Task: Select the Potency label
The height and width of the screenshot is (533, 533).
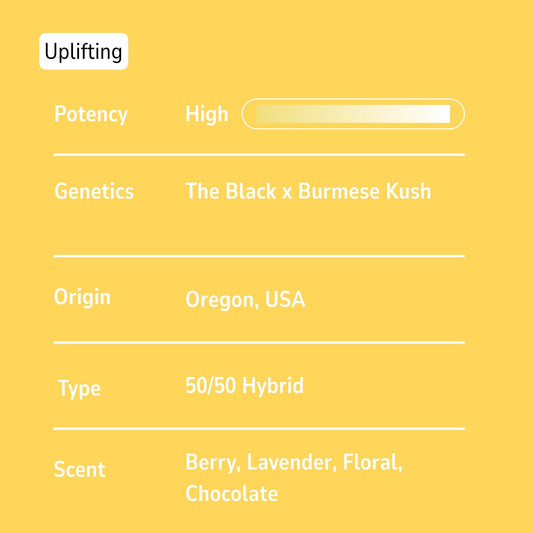Action: (x=91, y=115)
